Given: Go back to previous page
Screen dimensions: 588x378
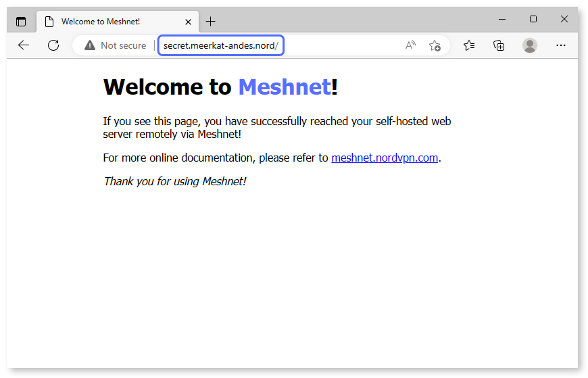Looking at the screenshot, I should pos(24,45).
